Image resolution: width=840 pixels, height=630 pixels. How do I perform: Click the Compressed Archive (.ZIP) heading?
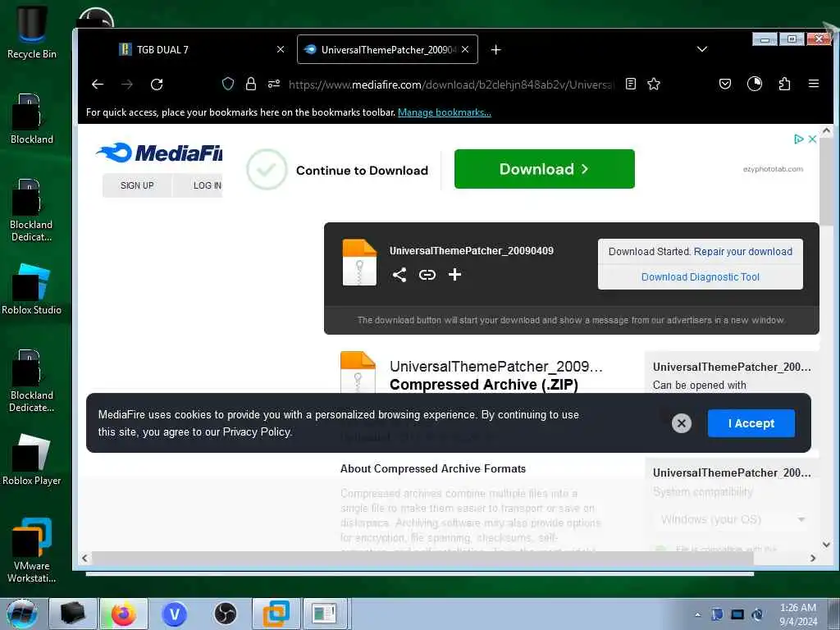click(484, 385)
